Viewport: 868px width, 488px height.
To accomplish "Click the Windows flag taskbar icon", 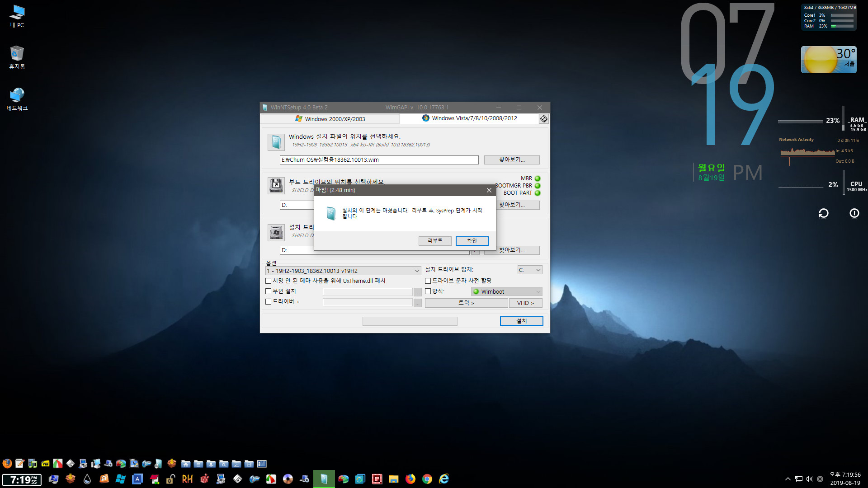I will 121,479.
